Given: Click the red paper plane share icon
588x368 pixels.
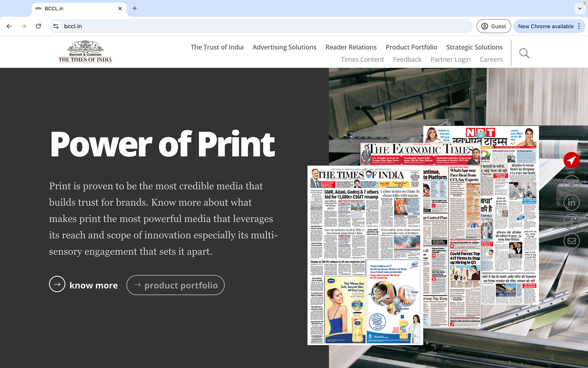Looking at the screenshot, I should [571, 160].
